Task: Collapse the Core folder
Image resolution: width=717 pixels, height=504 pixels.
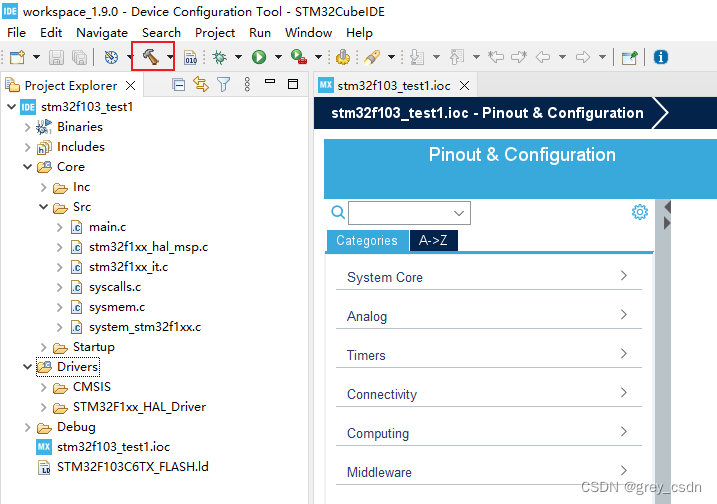Action: [x=27, y=167]
